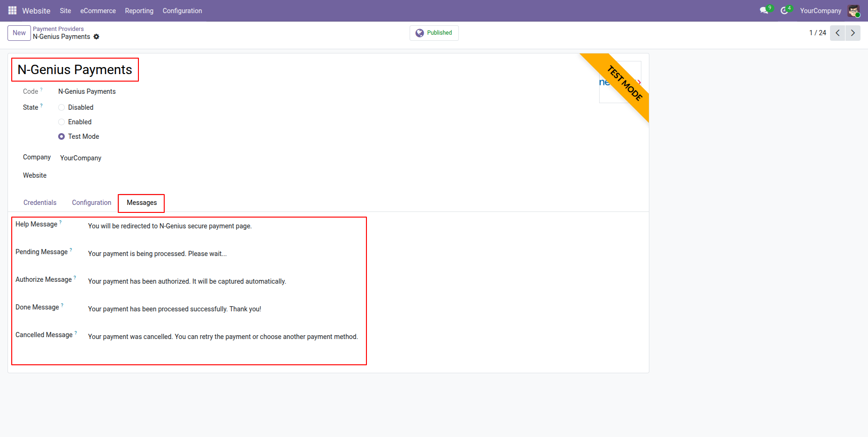Image resolution: width=868 pixels, height=437 pixels.
Task: Select the Disabled state option
Action: coord(61,107)
